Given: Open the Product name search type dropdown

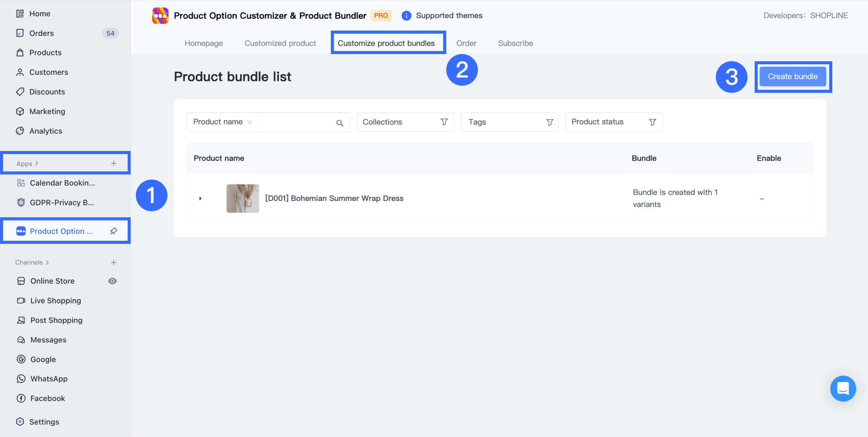Looking at the screenshot, I should pos(223,122).
